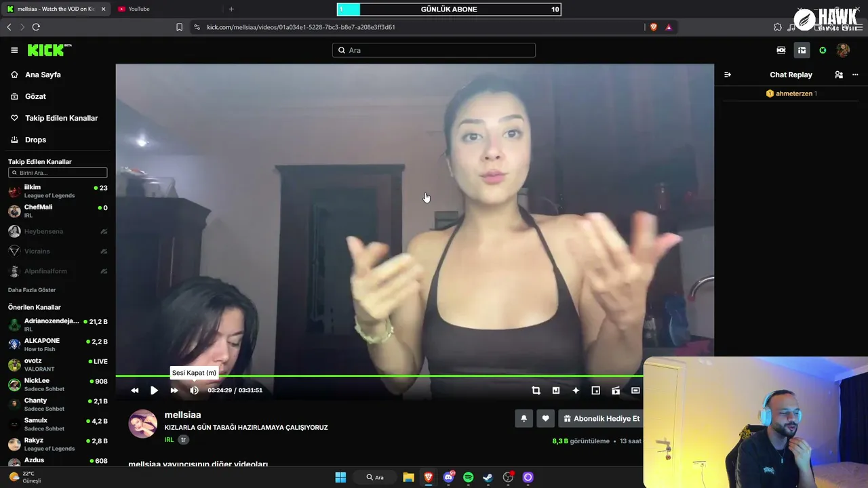
Task: Open a new browser tab
Action: point(231,9)
